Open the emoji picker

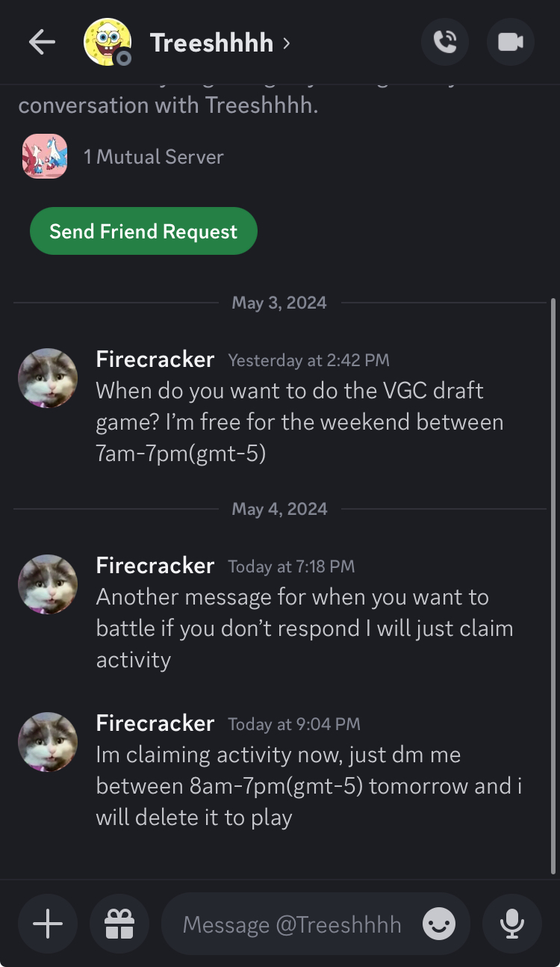click(439, 925)
